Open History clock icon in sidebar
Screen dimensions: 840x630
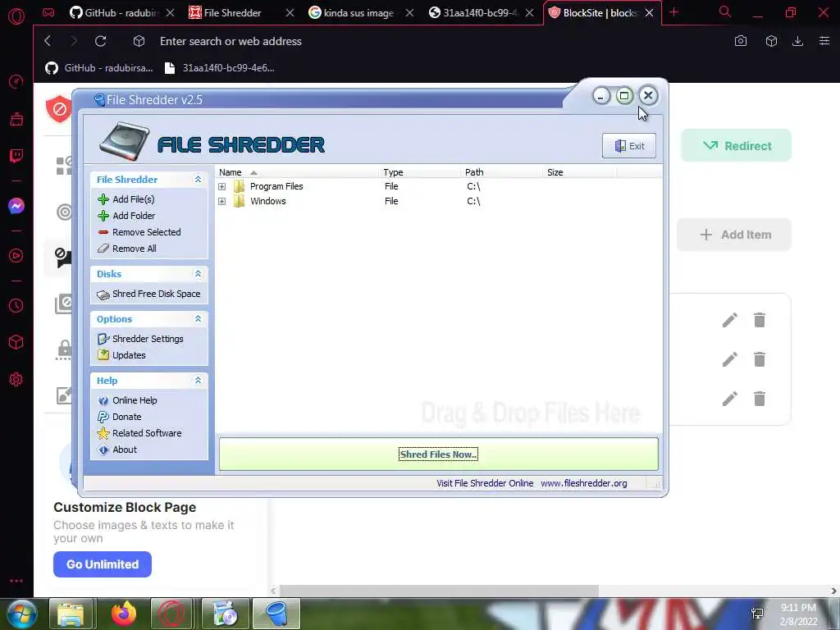click(16, 305)
